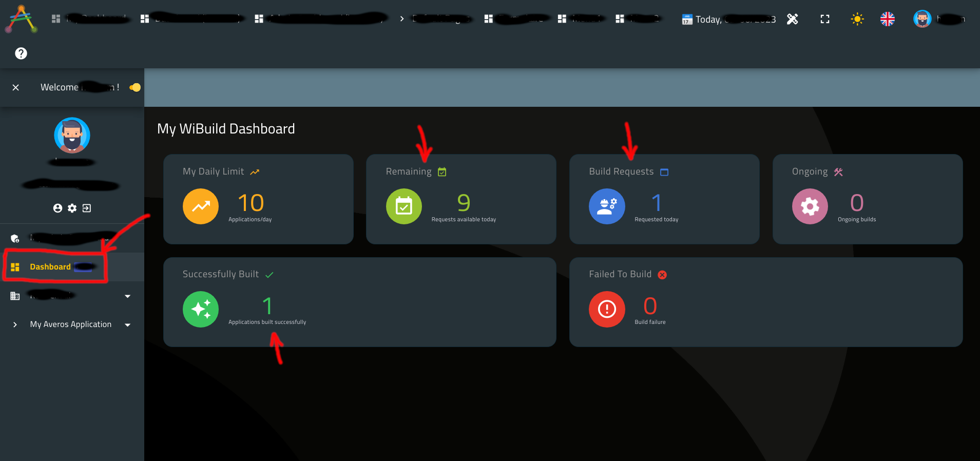
Task: Toggle the yellow switch beside Welcome
Action: [135, 87]
